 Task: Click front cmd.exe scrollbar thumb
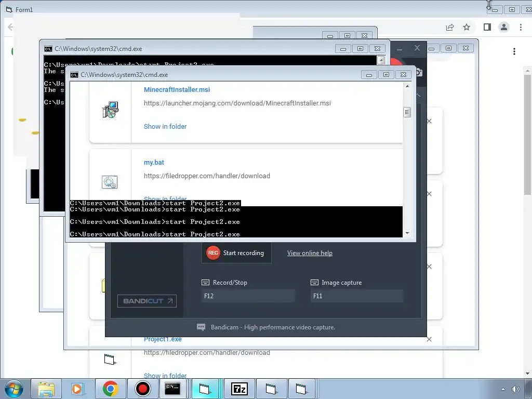(x=407, y=112)
